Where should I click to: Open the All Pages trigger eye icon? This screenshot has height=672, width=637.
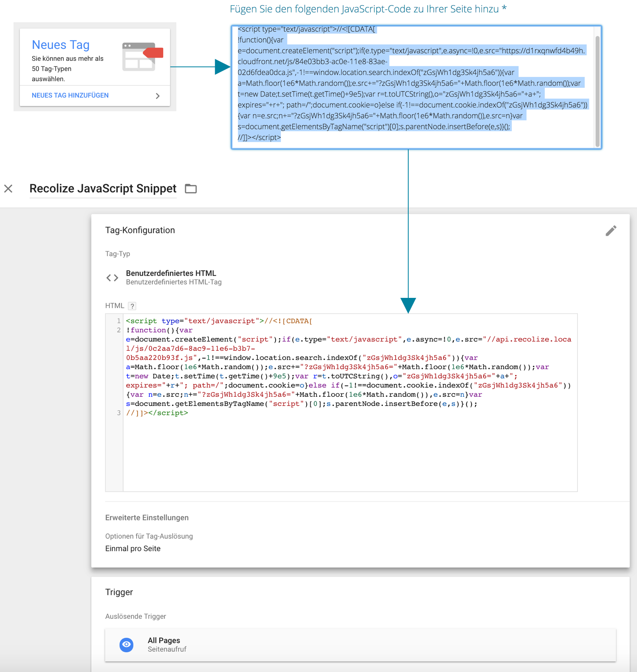click(x=126, y=645)
